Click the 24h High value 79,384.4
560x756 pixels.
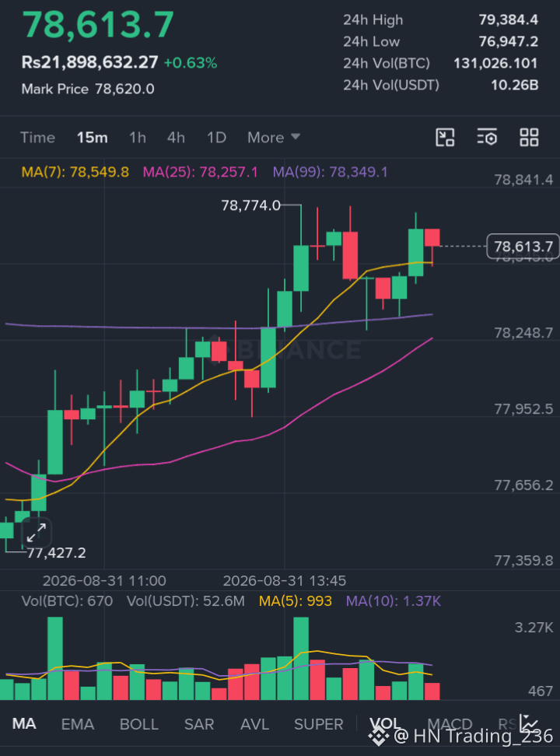pyautogui.click(x=509, y=19)
